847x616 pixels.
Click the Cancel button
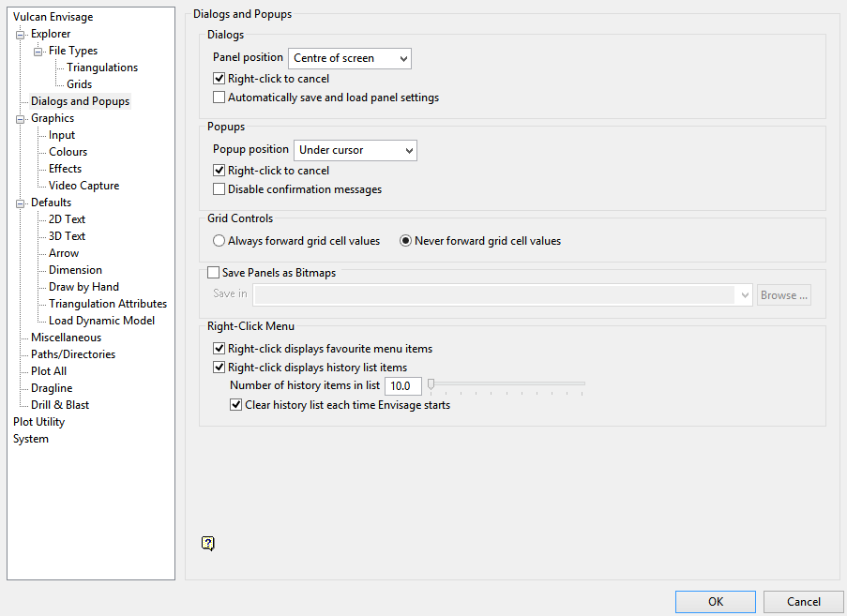pos(803,601)
